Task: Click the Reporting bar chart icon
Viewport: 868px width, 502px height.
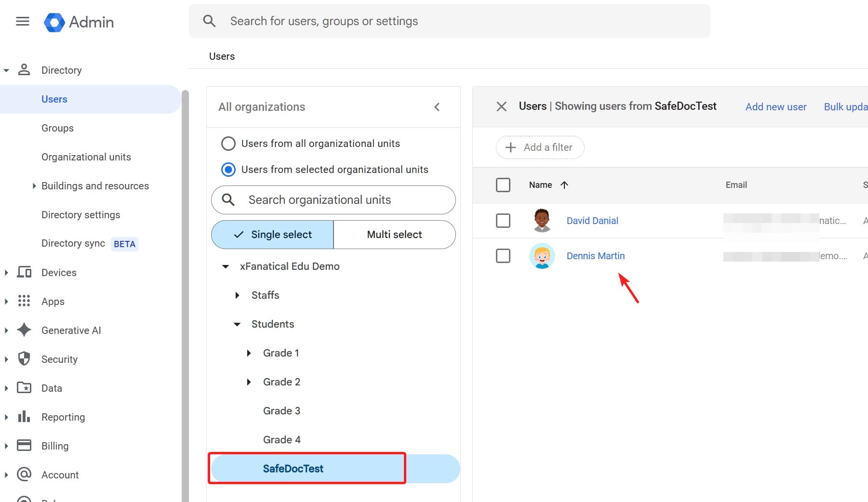Action: 24,417
